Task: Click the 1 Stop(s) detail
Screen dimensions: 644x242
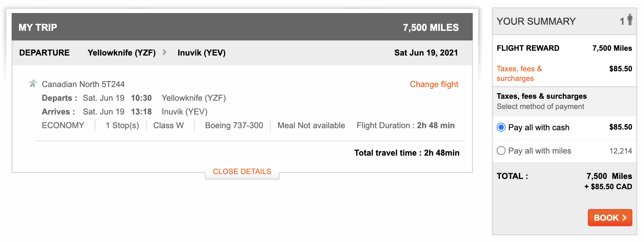Action: point(122,125)
